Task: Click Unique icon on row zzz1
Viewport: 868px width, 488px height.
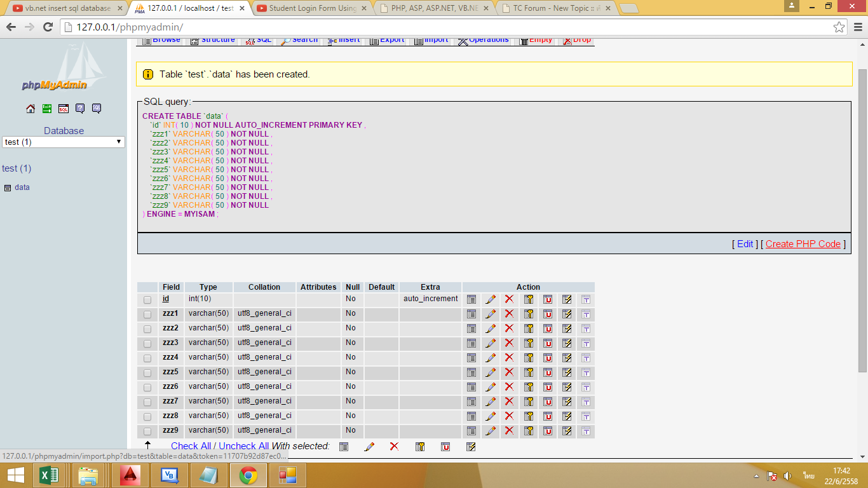Action: coord(547,314)
